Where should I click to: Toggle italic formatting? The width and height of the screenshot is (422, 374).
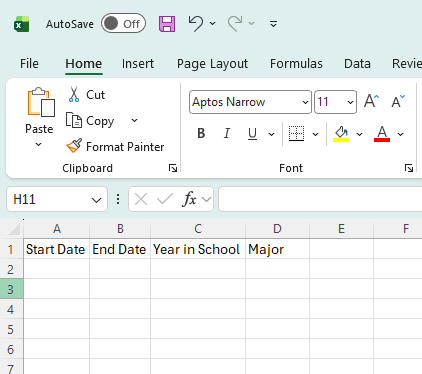click(227, 133)
